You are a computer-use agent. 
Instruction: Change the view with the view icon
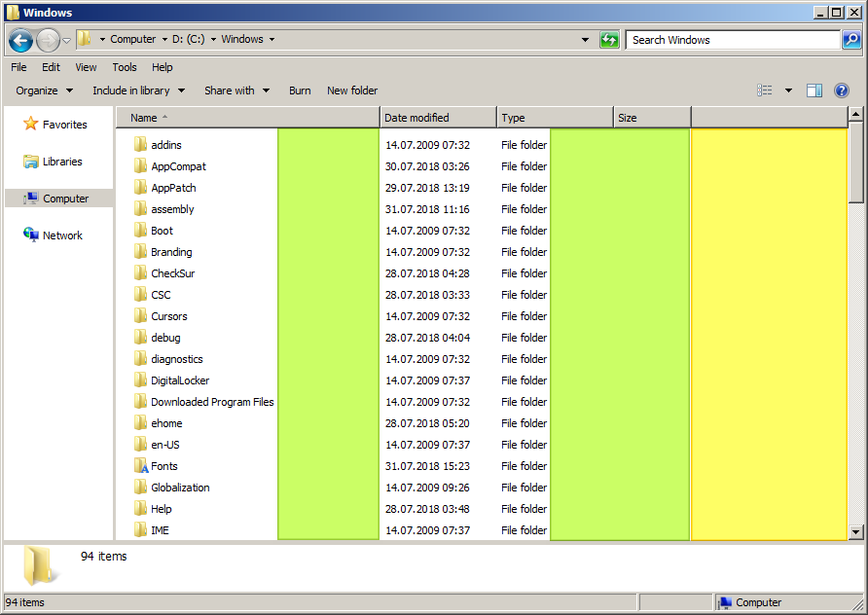(765, 90)
